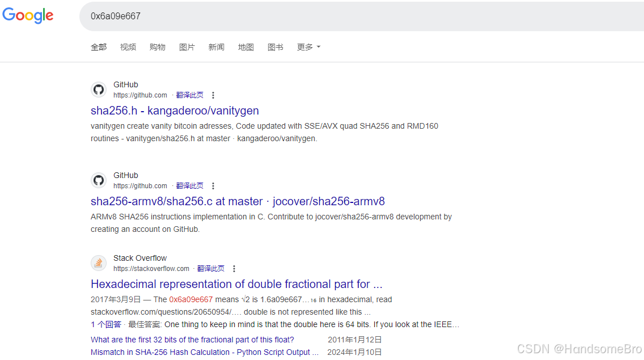Click the Stack Overflow favicon
The image size is (644, 360).
click(99, 263)
